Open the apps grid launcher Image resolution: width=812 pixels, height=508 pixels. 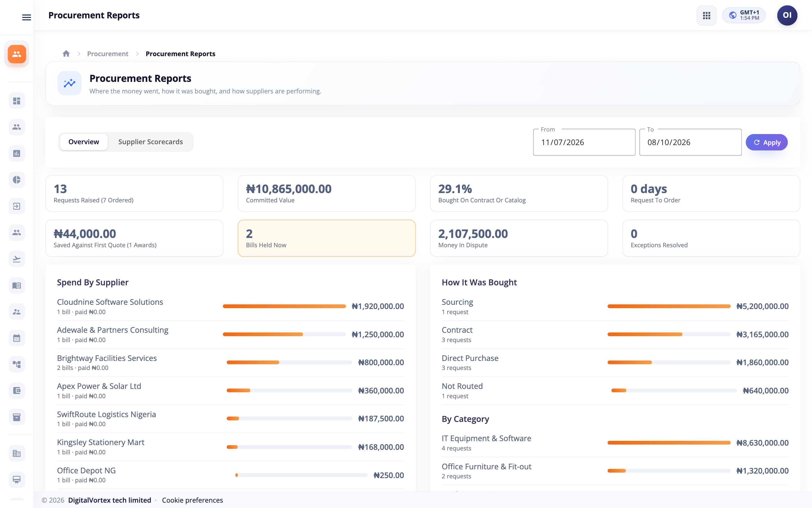tap(706, 16)
